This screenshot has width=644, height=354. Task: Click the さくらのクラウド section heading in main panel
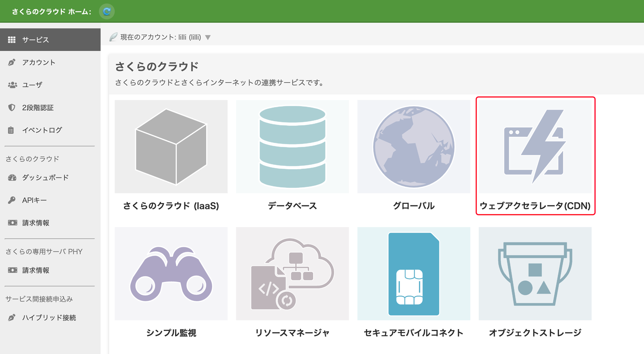[x=157, y=66]
